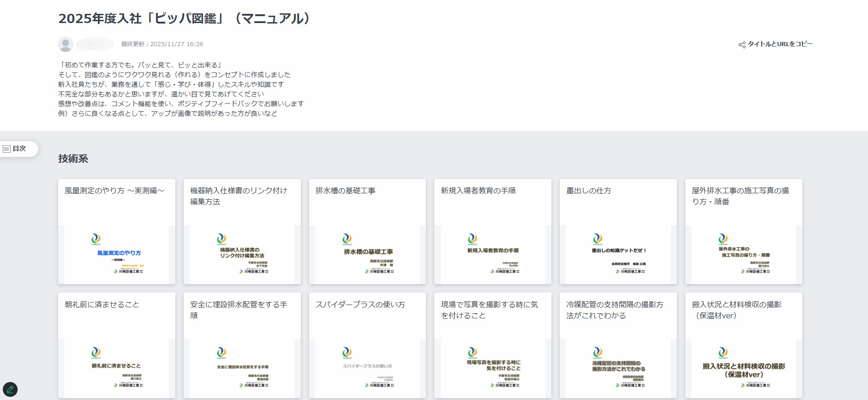Click the author avatar icon
This screenshot has height=400, width=868.
coord(66,44)
